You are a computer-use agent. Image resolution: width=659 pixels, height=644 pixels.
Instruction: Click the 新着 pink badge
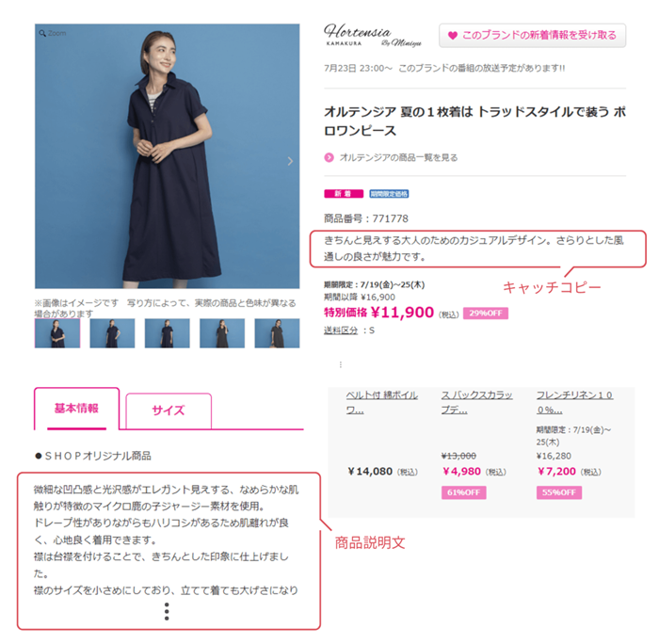click(344, 194)
